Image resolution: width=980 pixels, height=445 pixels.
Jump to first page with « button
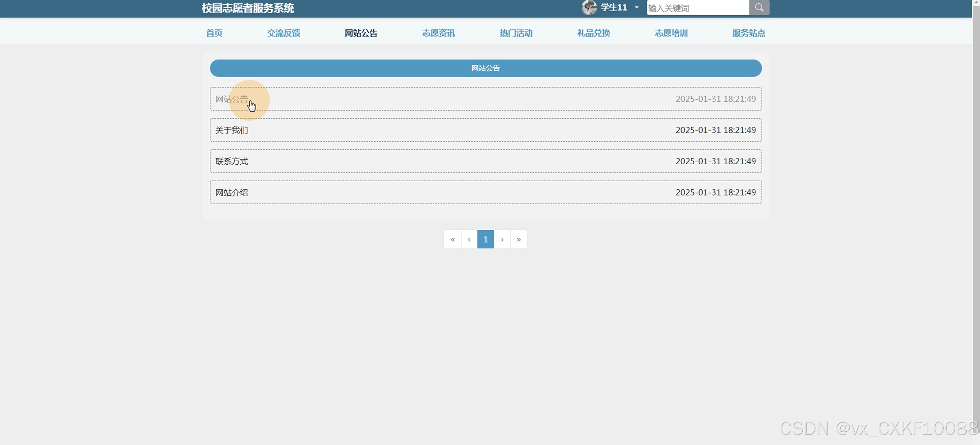(452, 240)
